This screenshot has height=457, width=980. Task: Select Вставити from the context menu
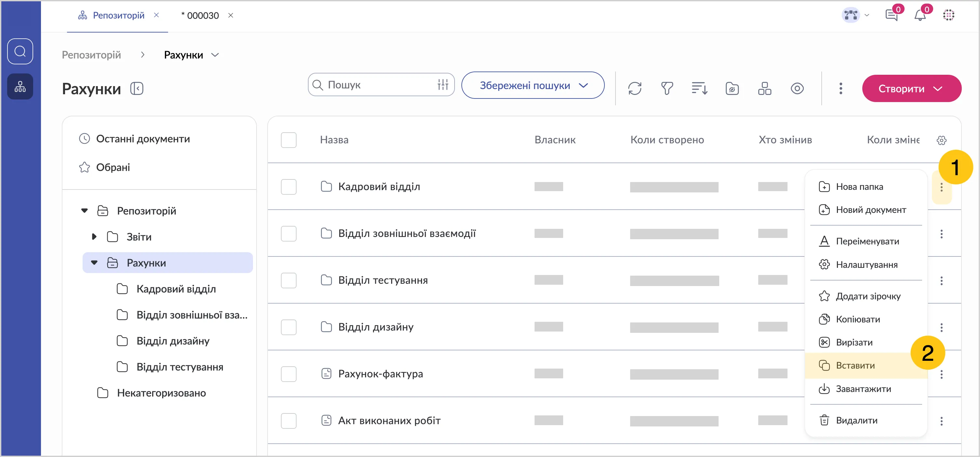[855, 365]
